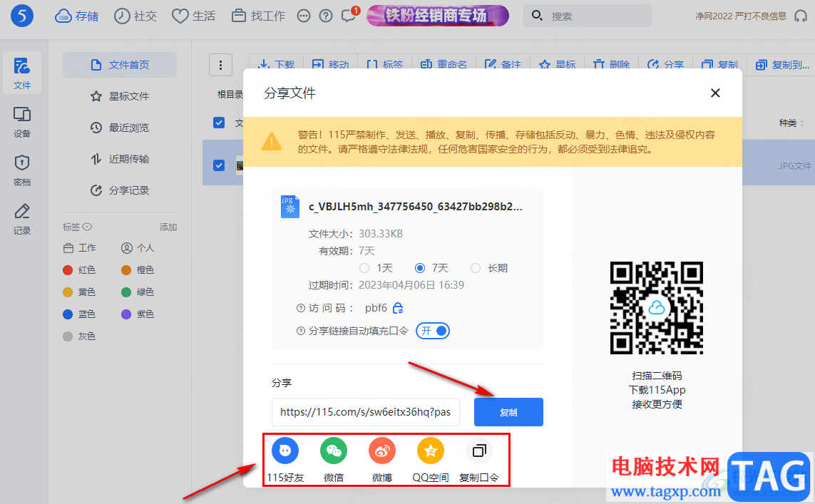Image resolution: width=815 pixels, height=504 pixels.
Task: Click 添加 to add a tag
Action: [168, 227]
